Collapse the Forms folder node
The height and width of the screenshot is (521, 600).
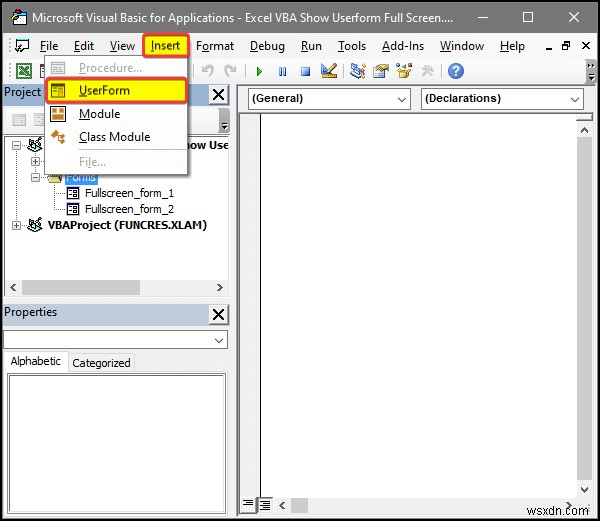(x=36, y=177)
